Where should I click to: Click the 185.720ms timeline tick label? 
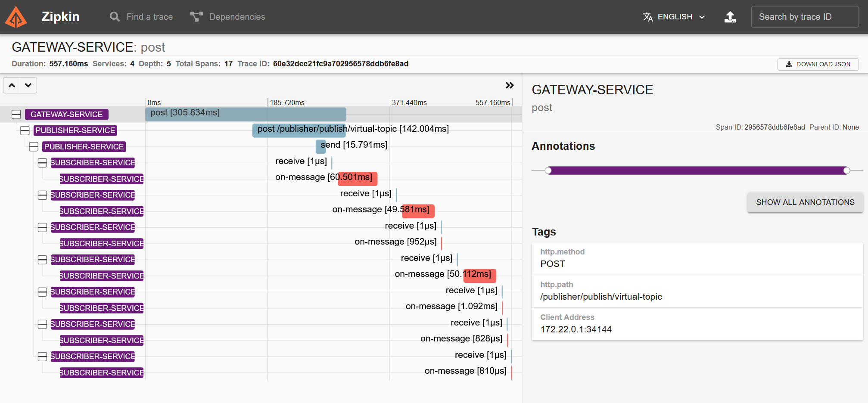tap(287, 102)
